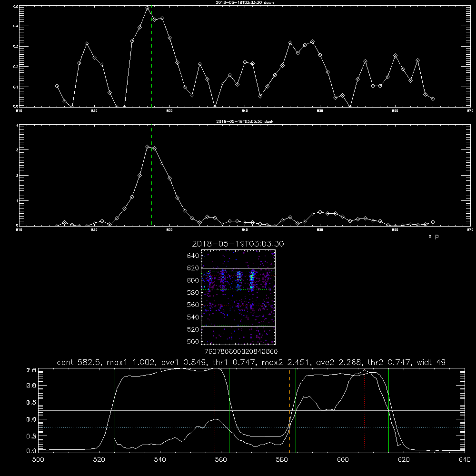Click the '840' x-axis label of dawn plot

(x=245, y=111)
